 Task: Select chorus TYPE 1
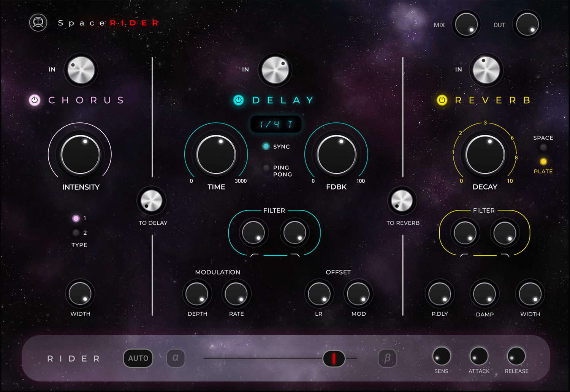pos(76,218)
